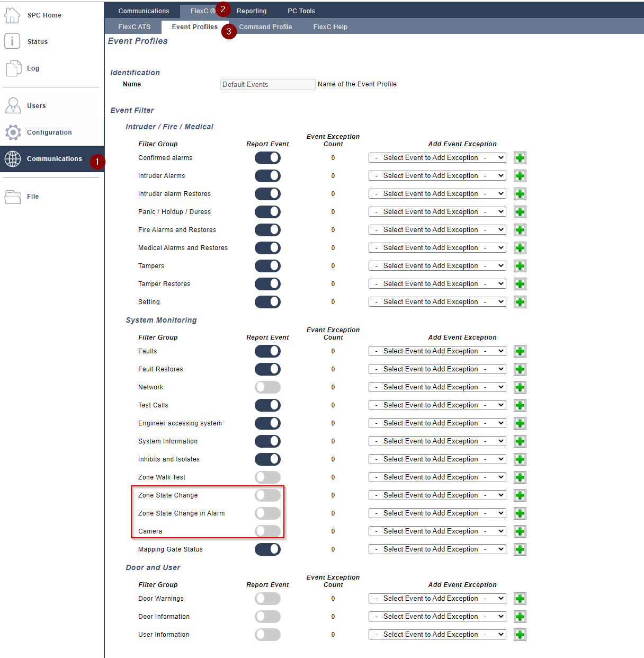Open the Tampers event exception dropdown

pos(437,265)
